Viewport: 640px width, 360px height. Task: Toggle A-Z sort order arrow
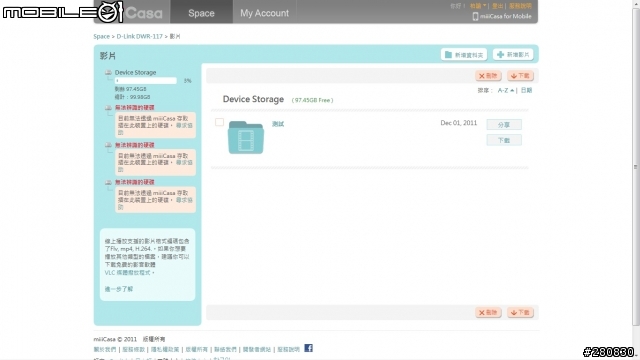[512, 90]
